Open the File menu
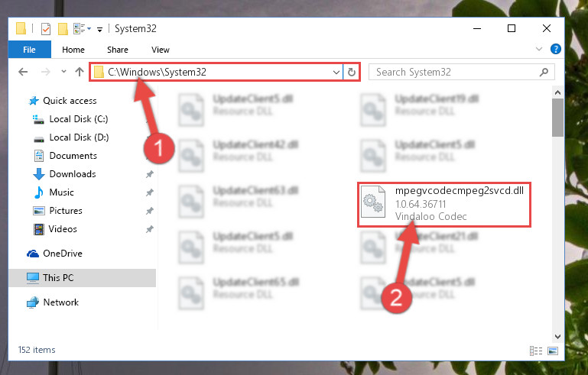 (29, 50)
